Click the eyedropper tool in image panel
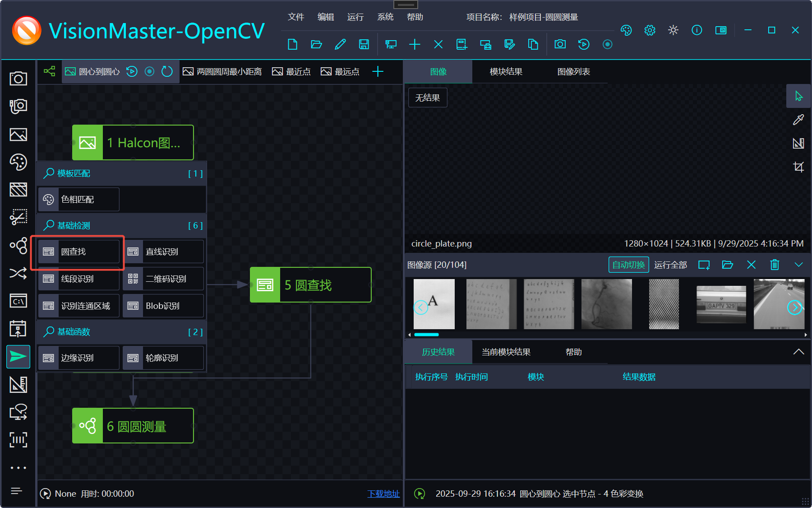This screenshot has width=812, height=508. [798, 120]
